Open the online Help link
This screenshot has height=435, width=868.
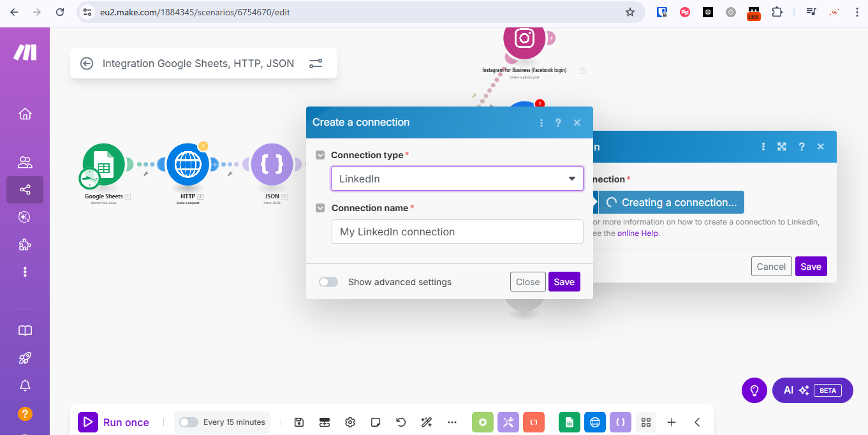[x=638, y=233]
